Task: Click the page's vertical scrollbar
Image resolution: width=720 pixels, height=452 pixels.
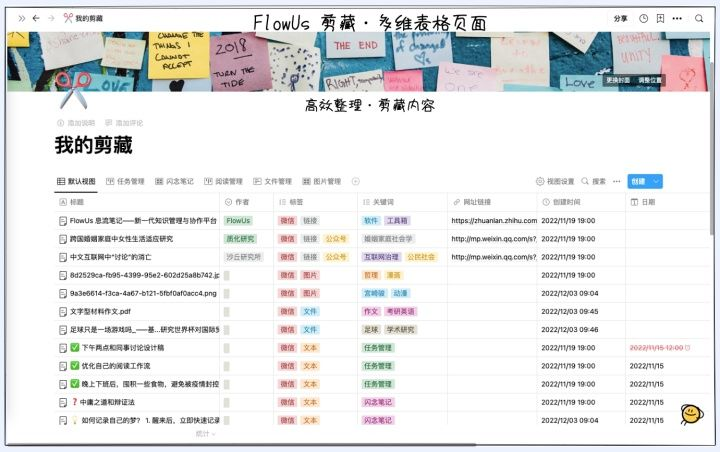Action: click(x=712, y=147)
